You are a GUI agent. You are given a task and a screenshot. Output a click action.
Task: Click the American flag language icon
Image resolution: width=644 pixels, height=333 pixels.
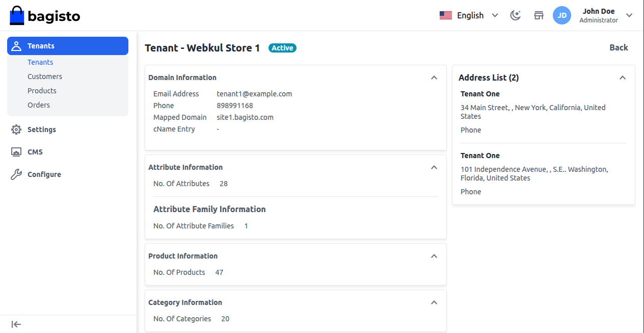446,15
